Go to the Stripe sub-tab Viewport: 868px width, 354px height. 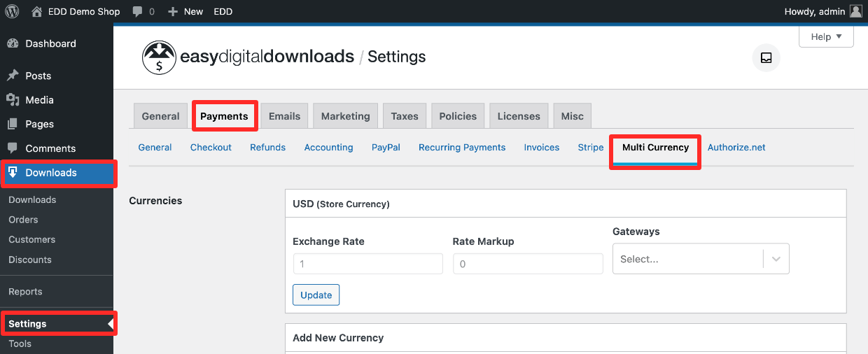click(591, 148)
